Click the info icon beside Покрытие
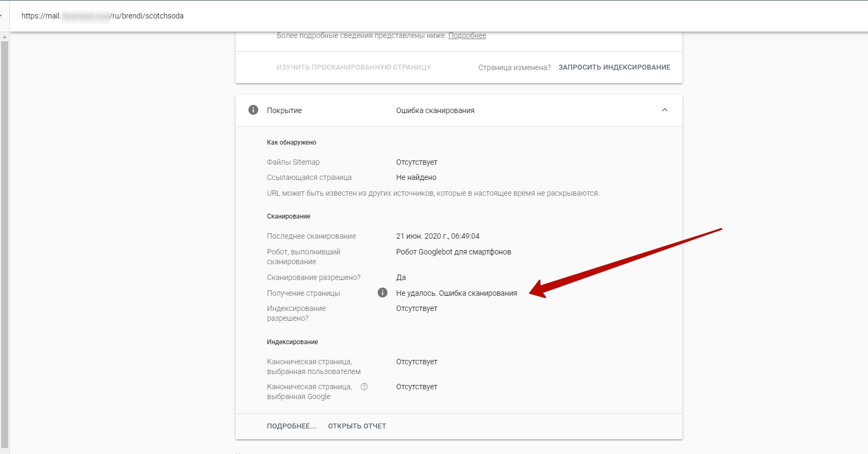The height and width of the screenshot is (454, 868). point(253,110)
